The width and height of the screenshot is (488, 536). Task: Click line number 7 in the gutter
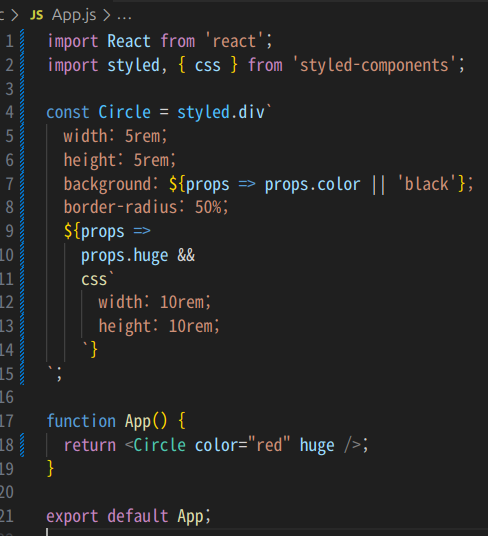tap(10, 184)
